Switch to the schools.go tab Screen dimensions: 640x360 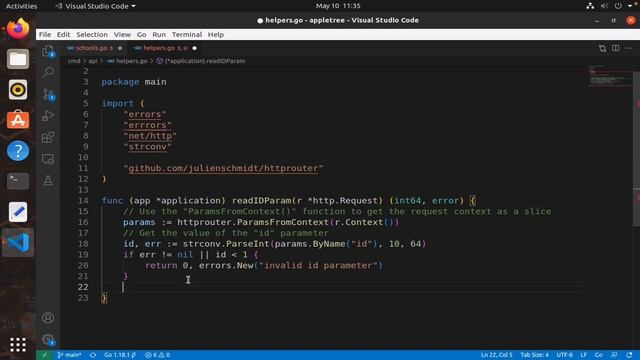94,48
